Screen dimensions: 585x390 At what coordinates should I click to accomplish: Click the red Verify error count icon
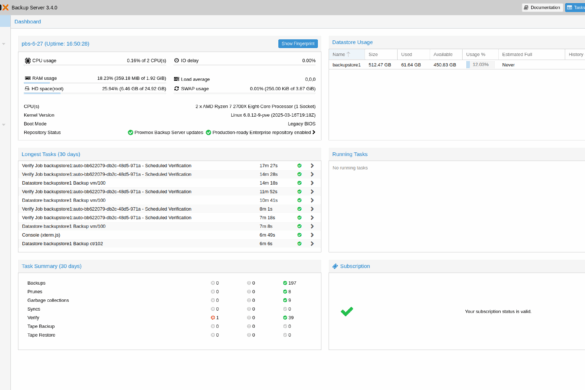coord(213,318)
